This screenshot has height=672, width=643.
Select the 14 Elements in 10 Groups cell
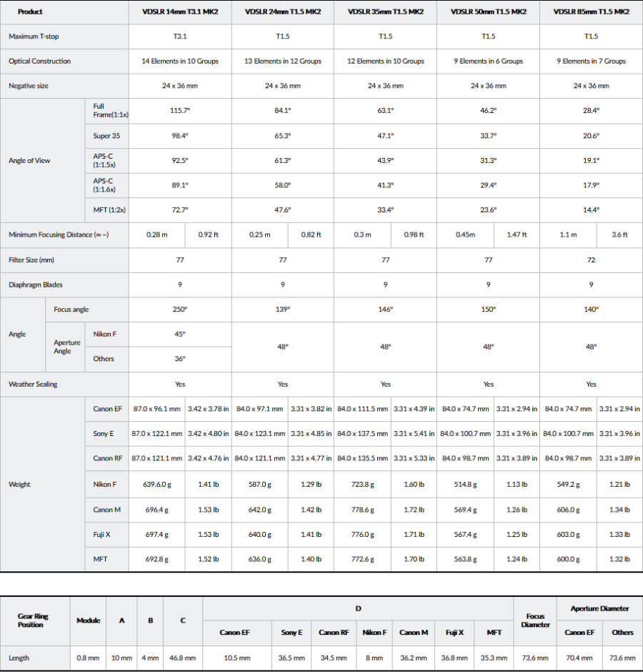pos(180,61)
